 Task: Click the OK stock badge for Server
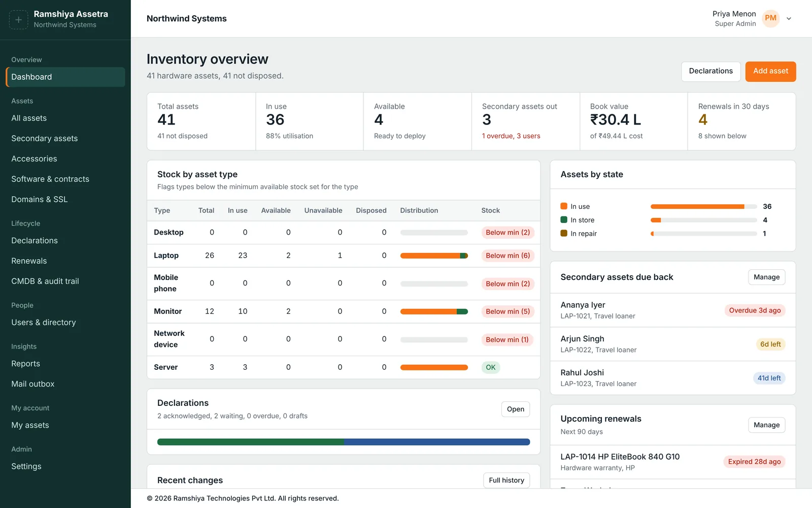(x=491, y=367)
